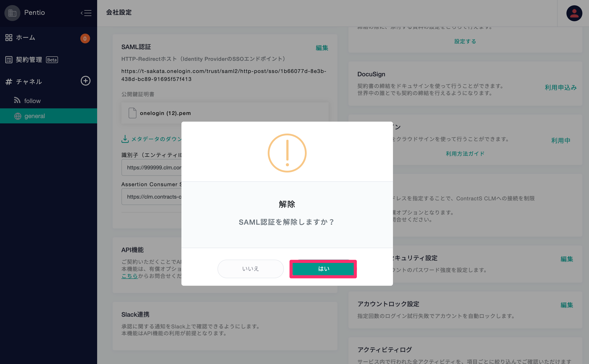Click the 解除 dialog title

[287, 204]
